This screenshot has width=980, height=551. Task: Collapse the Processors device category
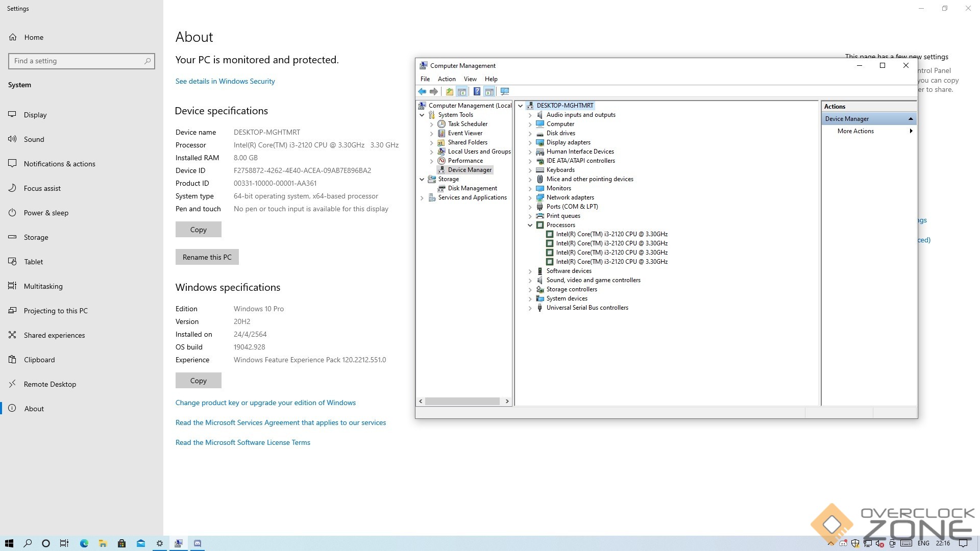[530, 225]
